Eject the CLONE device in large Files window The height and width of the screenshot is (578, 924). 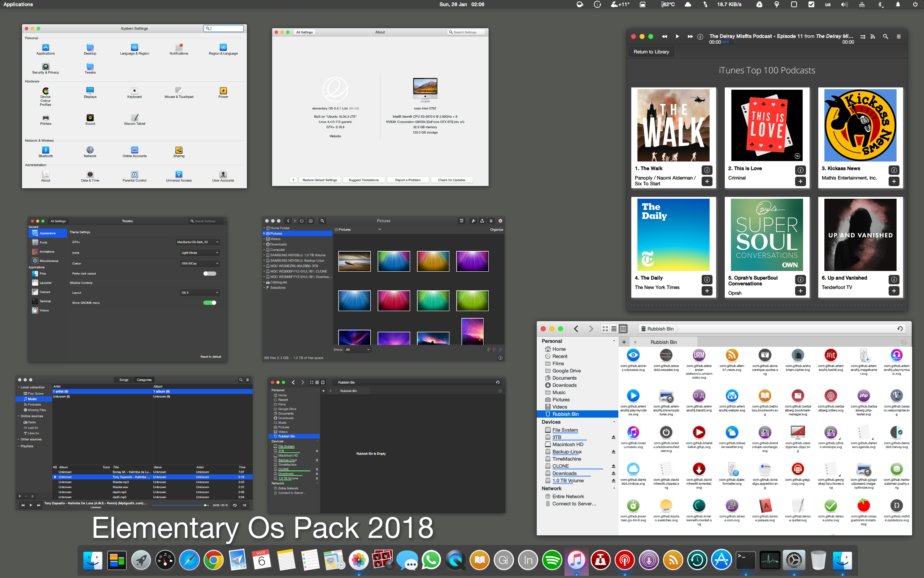coord(613,466)
